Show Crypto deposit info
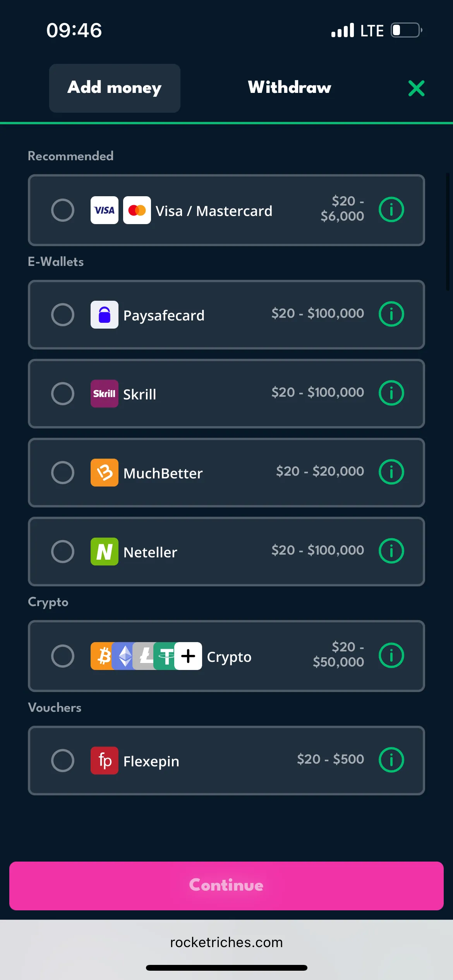This screenshot has width=453, height=980. click(391, 655)
